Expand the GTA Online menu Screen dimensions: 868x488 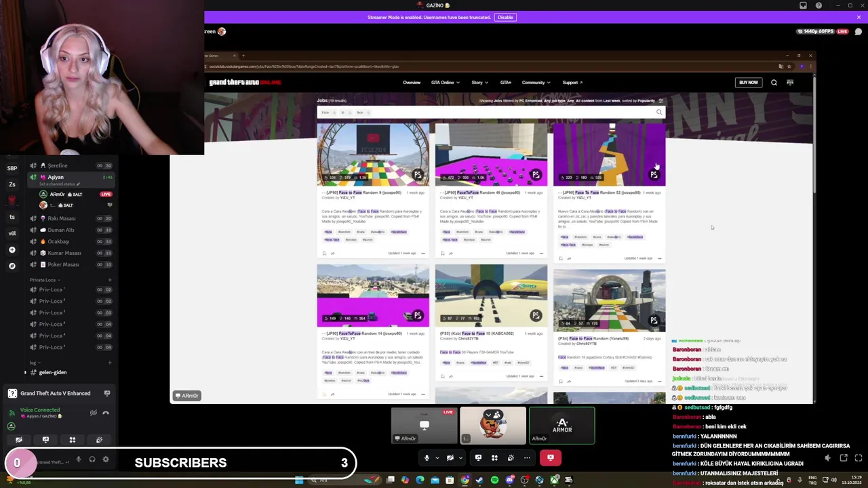point(445,83)
